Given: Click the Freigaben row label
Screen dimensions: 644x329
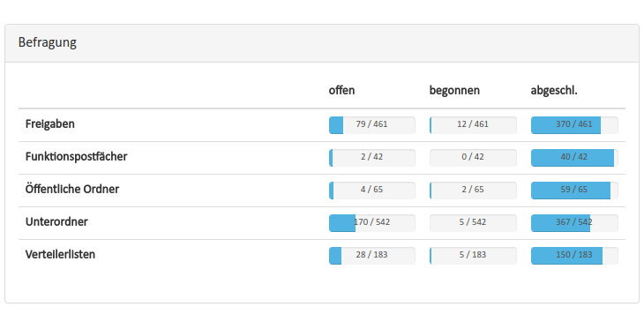Looking at the screenshot, I should pos(50,124).
